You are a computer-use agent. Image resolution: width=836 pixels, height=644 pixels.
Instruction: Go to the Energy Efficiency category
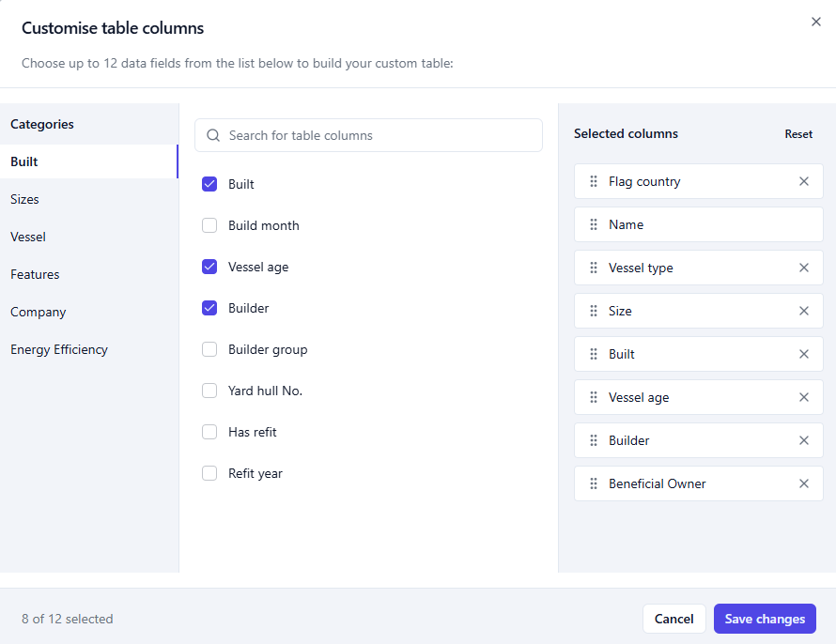89,349
